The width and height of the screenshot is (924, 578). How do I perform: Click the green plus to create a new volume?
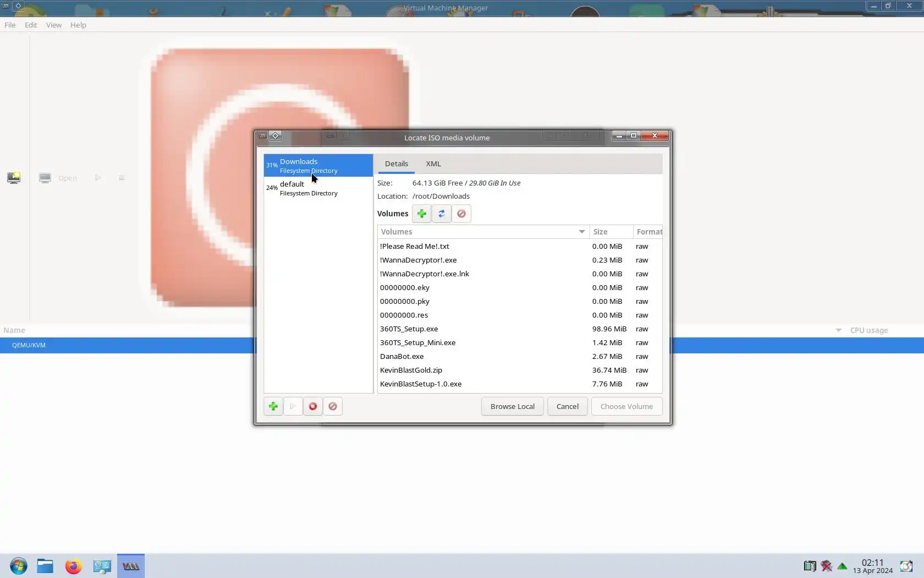click(422, 214)
